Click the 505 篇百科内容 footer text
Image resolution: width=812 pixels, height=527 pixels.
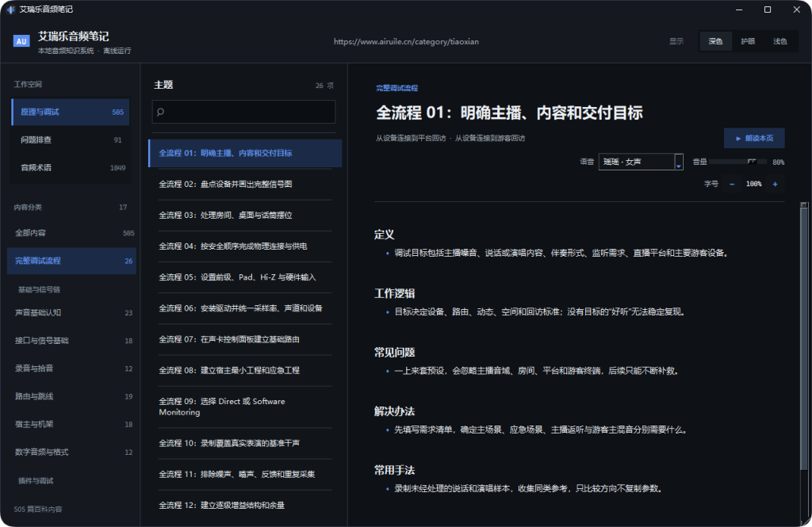pos(38,510)
